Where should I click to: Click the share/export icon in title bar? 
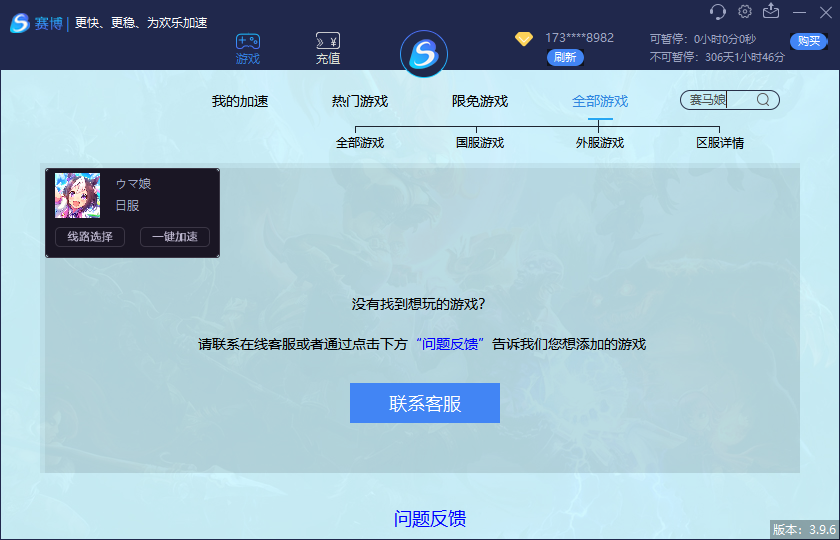click(771, 11)
